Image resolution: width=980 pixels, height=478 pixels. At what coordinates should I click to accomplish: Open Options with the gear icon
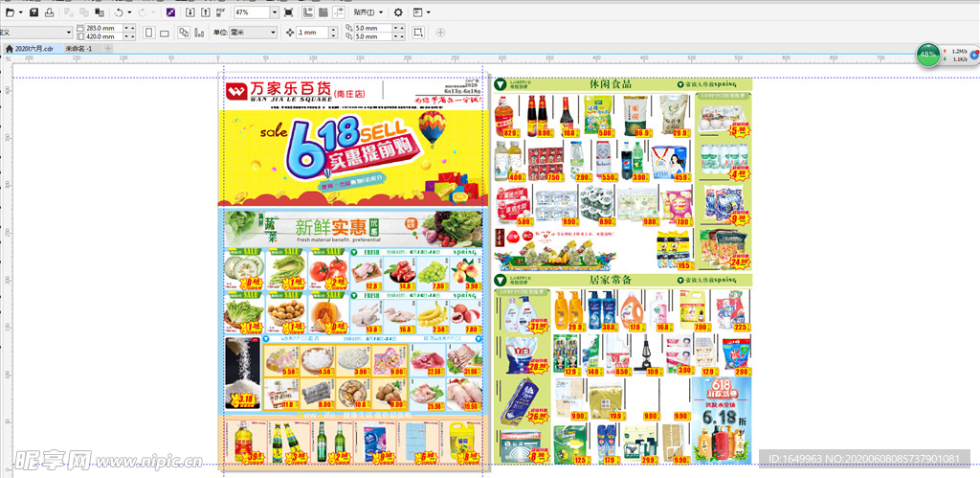point(399,12)
